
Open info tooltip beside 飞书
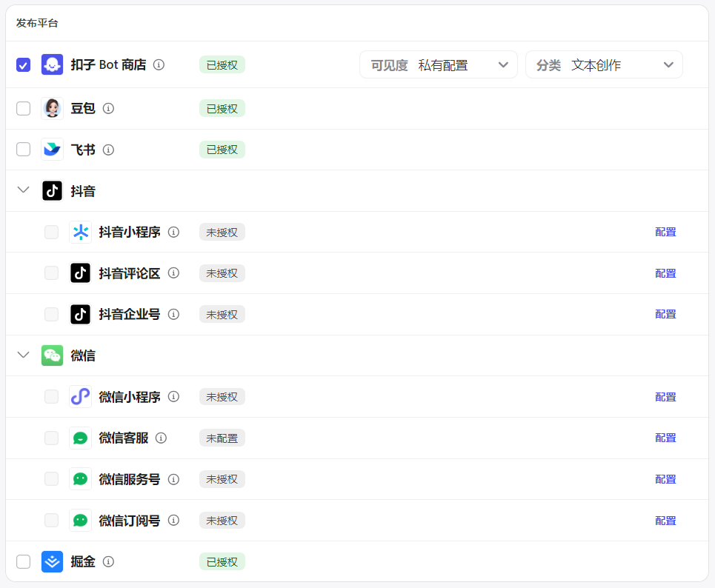[108, 150]
